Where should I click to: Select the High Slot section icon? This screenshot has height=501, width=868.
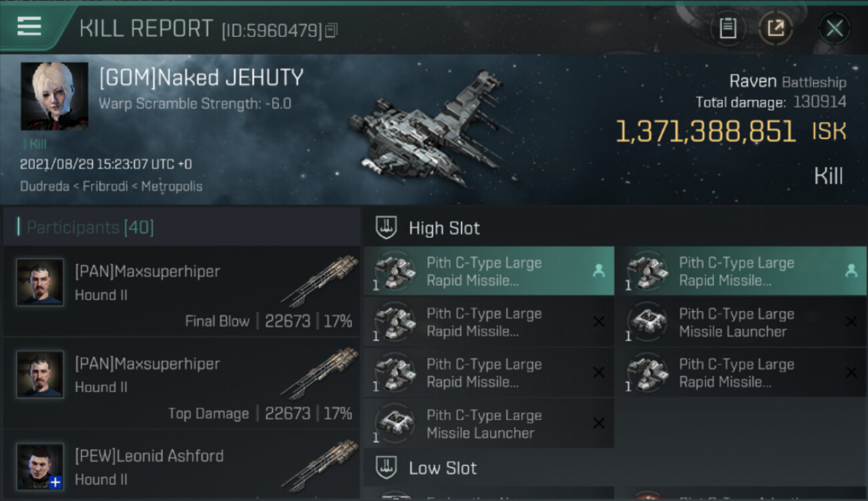(x=387, y=228)
